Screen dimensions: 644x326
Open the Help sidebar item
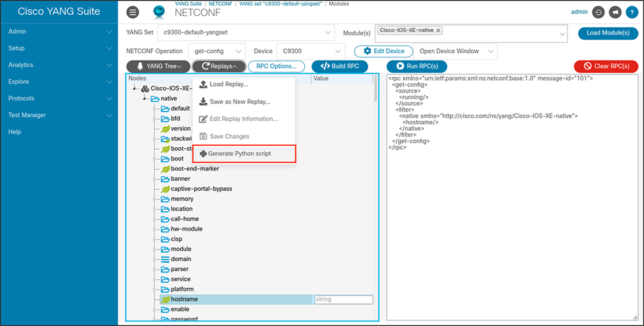15,132
